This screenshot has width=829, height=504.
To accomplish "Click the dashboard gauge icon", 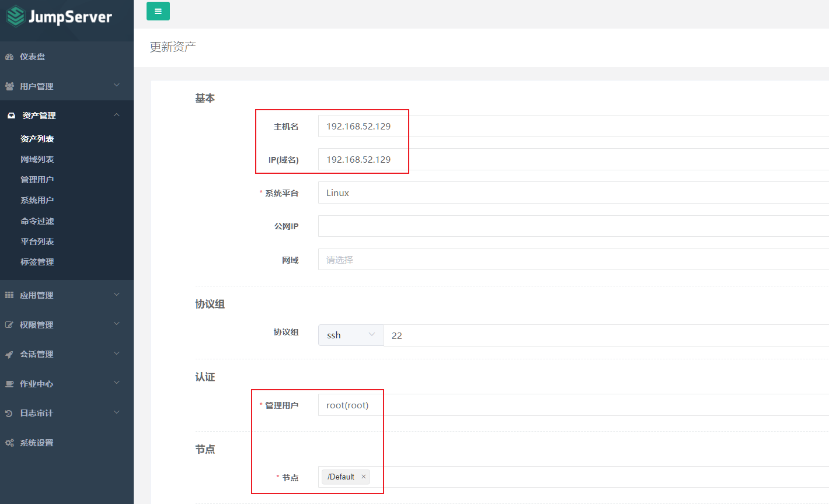I will tap(9, 57).
